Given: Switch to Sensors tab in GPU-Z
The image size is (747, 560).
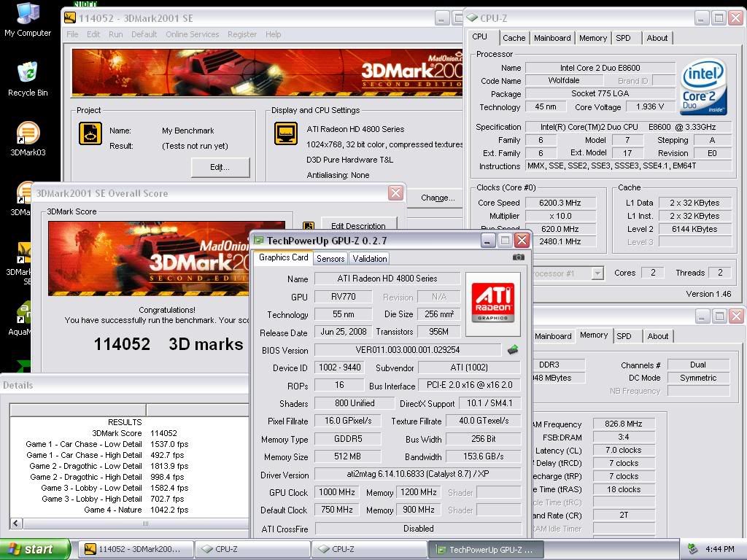Looking at the screenshot, I should coord(330,259).
